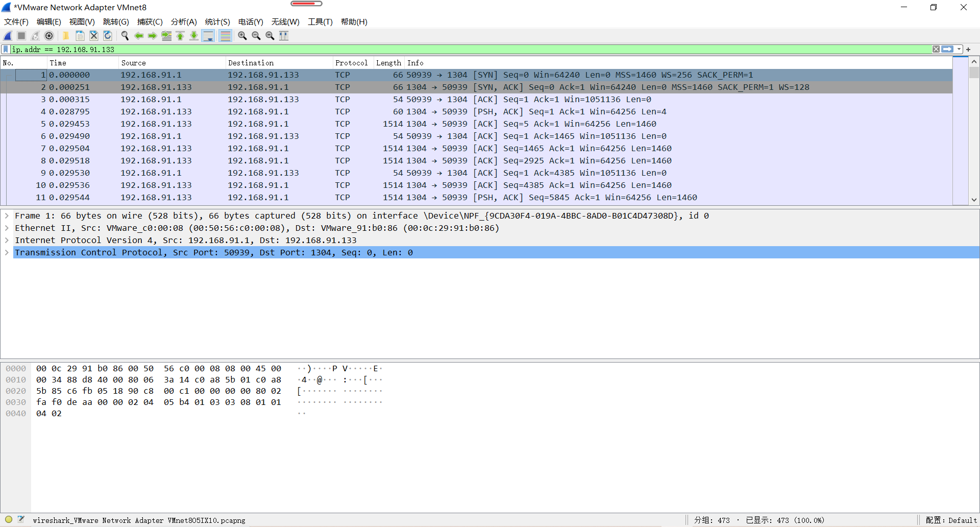Toggle auto-scroll during live capture
This screenshot has height=527, width=980.
(x=208, y=36)
